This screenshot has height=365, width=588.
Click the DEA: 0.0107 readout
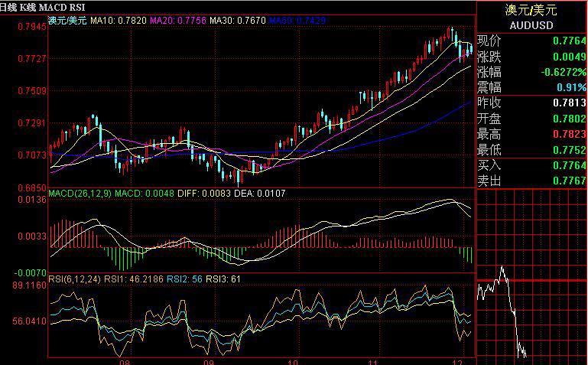click(x=259, y=194)
